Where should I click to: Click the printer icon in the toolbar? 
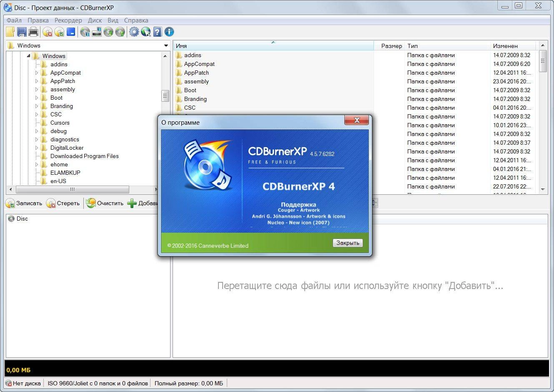point(33,32)
